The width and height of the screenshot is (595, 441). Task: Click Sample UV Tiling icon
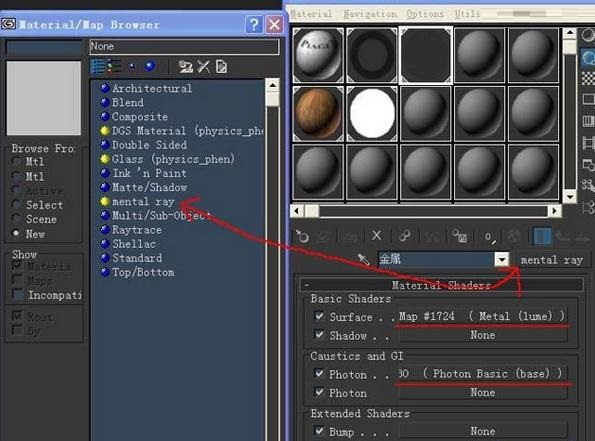pos(588,99)
